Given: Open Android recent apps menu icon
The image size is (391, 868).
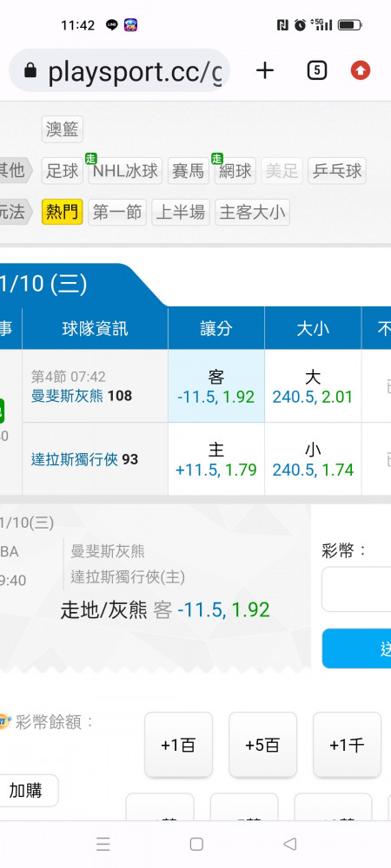Looking at the screenshot, I should click(103, 844).
